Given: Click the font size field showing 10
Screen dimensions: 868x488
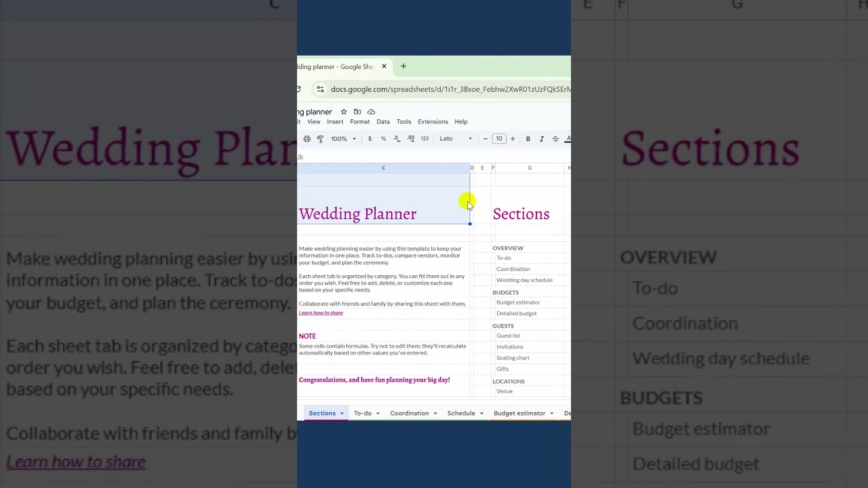Looking at the screenshot, I should point(499,139).
